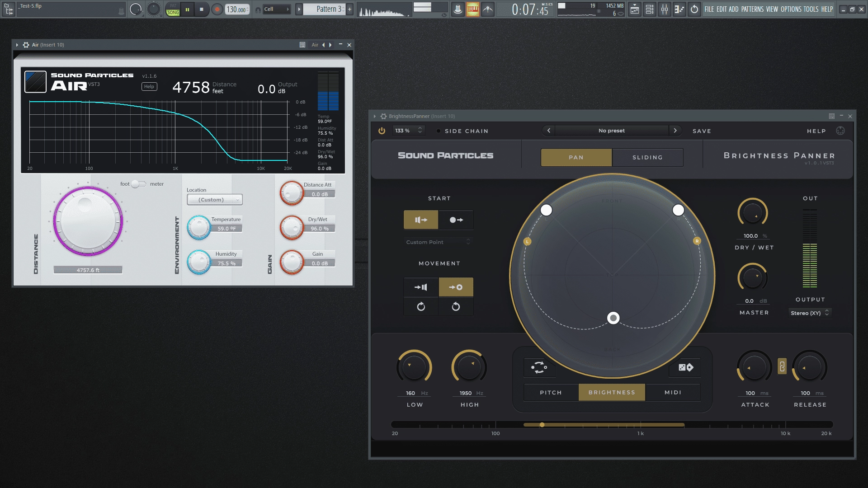Toggle the foot/meter unit switch
The height and width of the screenshot is (488, 868).
[138, 184]
